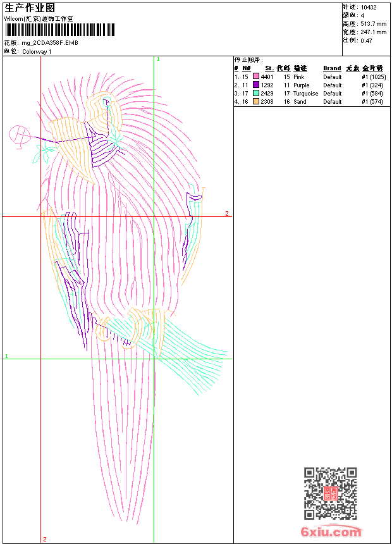Click the QR code image
This screenshot has height=544, width=392.
[x=330, y=493]
